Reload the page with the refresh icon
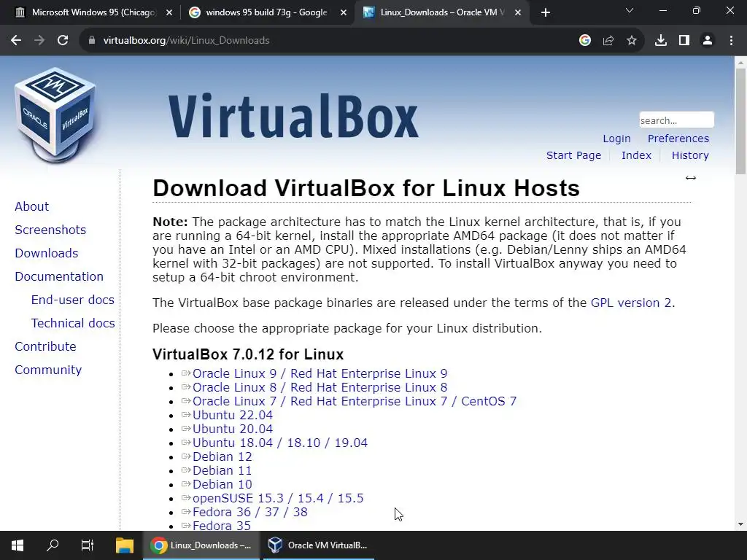The image size is (747, 560). (63, 41)
